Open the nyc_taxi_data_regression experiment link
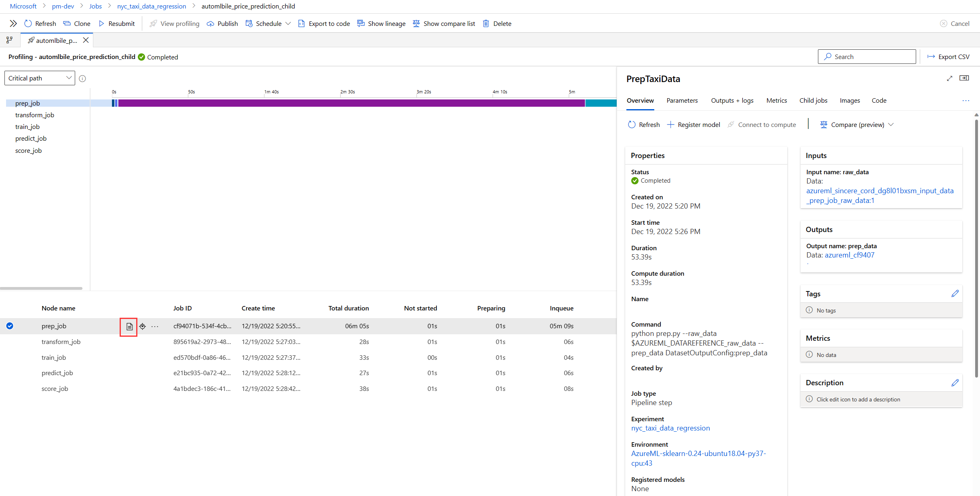 (670, 428)
